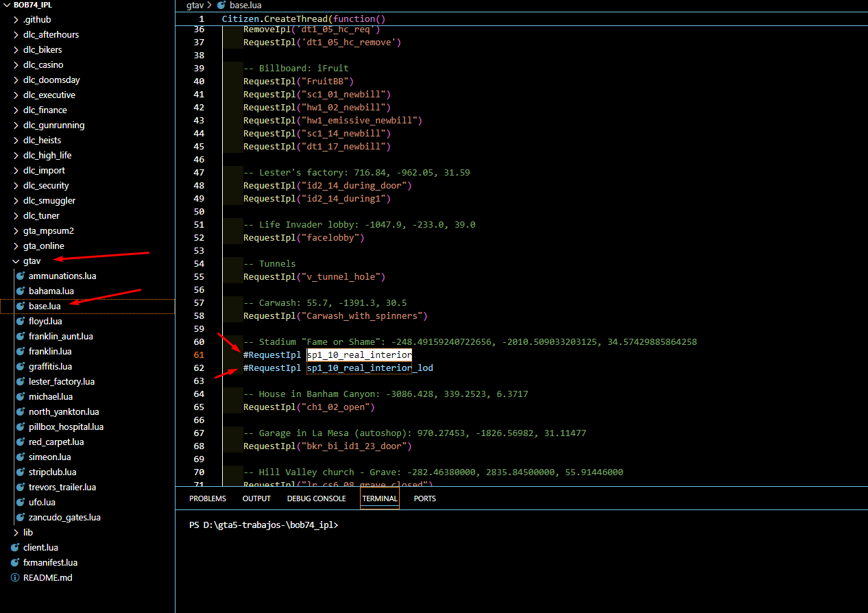Click the Lua icon beside red_carpet.lua
868x613 pixels.
20,442
